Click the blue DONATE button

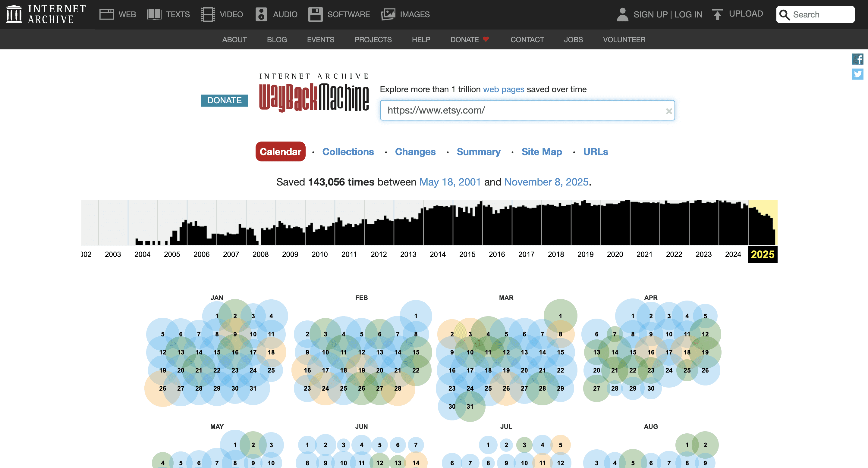[x=225, y=100]
